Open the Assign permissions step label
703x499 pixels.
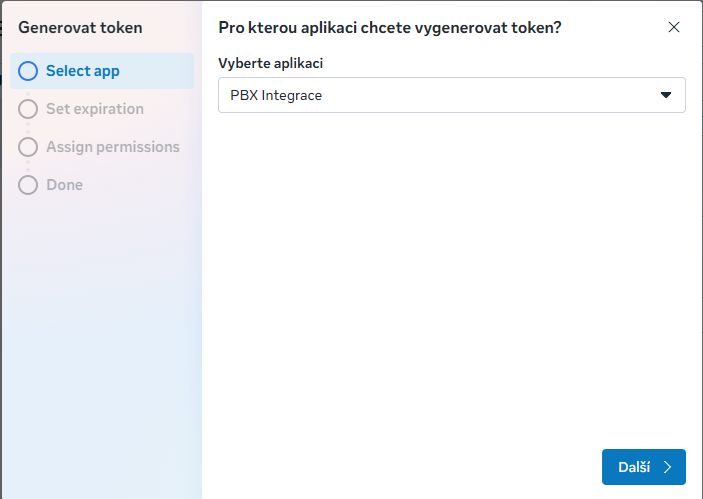tap(112, 147)
